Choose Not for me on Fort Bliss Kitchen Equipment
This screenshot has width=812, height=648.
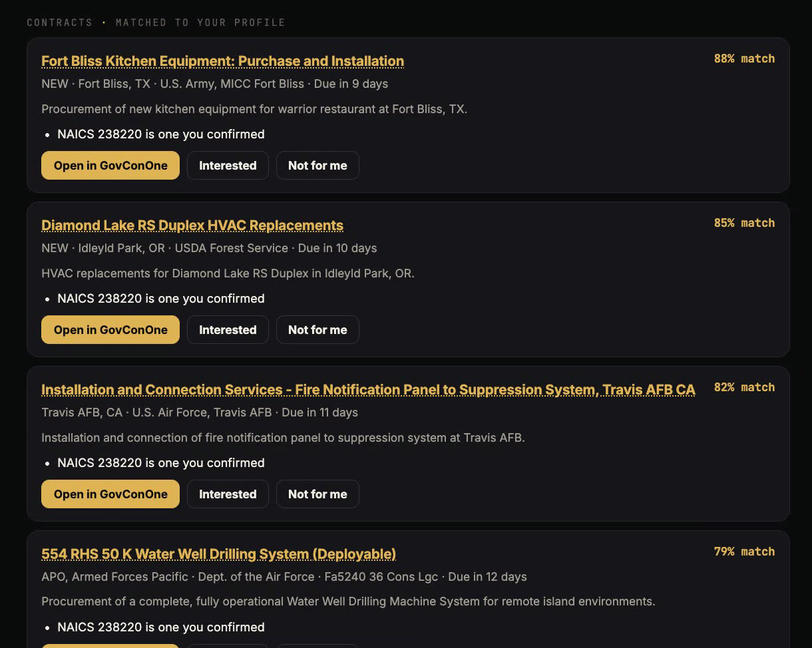(x=317, y=166)
